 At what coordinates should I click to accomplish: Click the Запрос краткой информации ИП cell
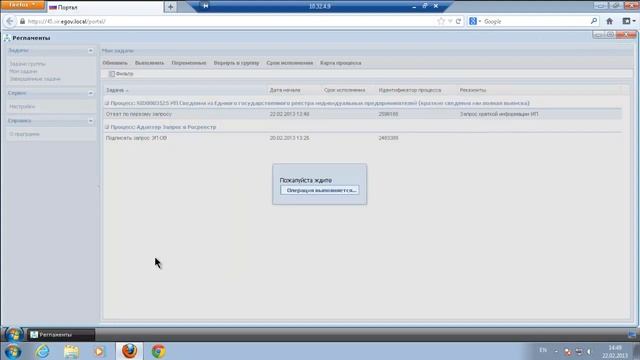pyautogui.click(x=499, y=114)
